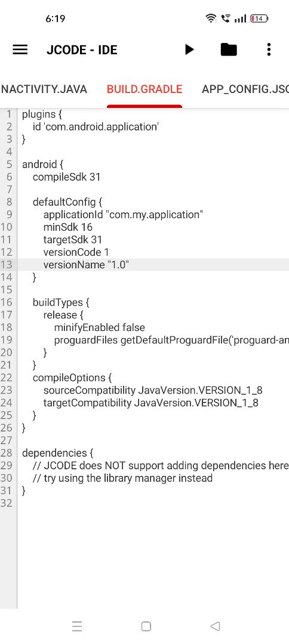Tap the JCODE - IDE title
The image size is (289, 644).
[x=82, y=49]
